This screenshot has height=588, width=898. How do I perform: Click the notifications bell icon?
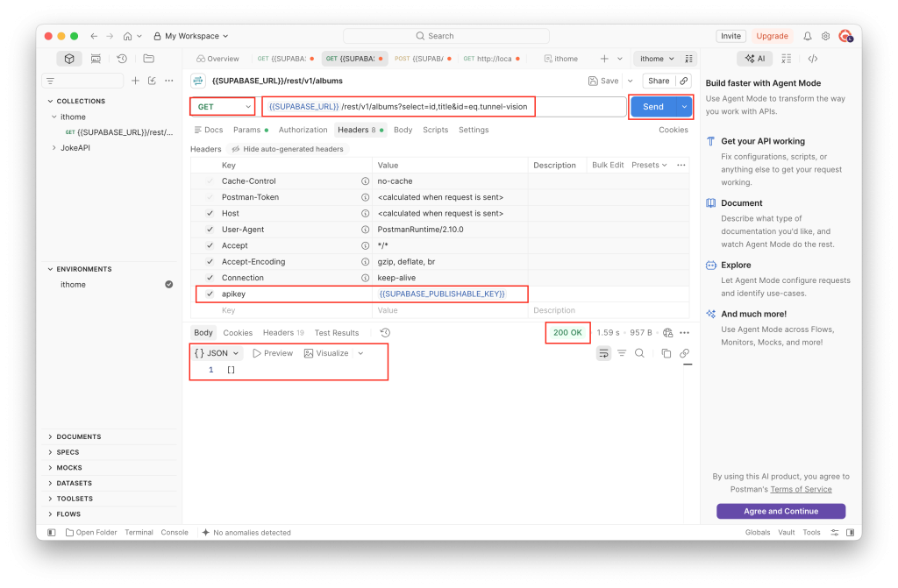click(x=808, y=36)
